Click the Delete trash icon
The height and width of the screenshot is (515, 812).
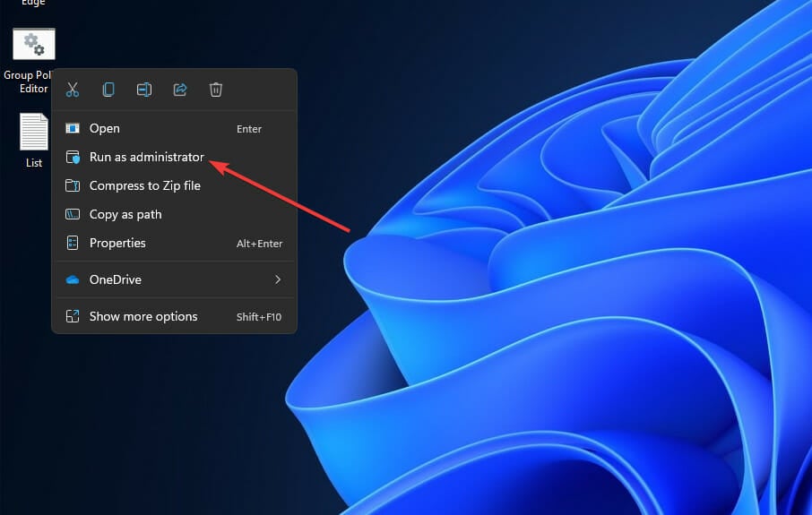coord(215,90)
